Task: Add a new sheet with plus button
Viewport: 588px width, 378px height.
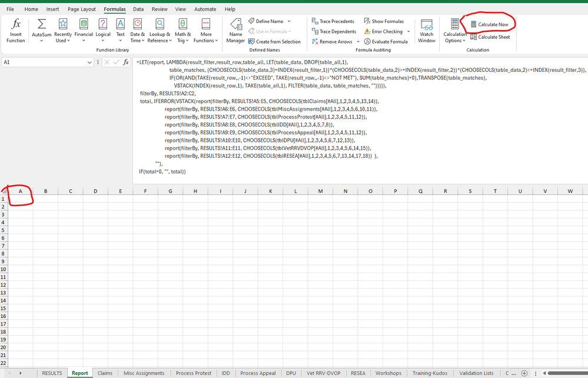Action: [524, 373]
